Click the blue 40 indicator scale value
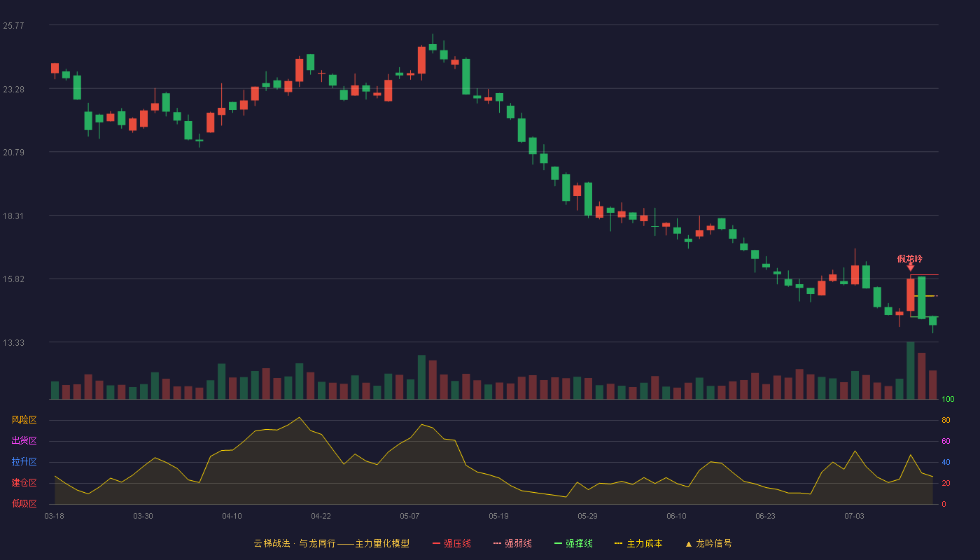Screen dimensions: 980x560 946,462
